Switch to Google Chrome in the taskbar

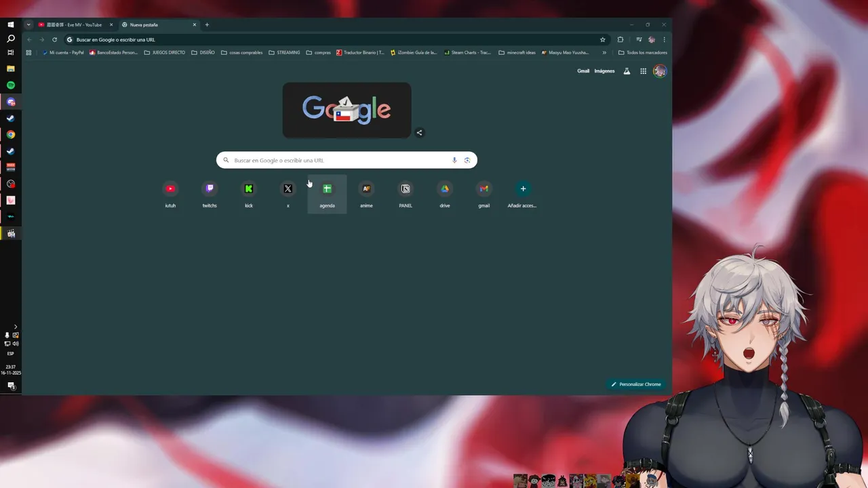(11, 135)
